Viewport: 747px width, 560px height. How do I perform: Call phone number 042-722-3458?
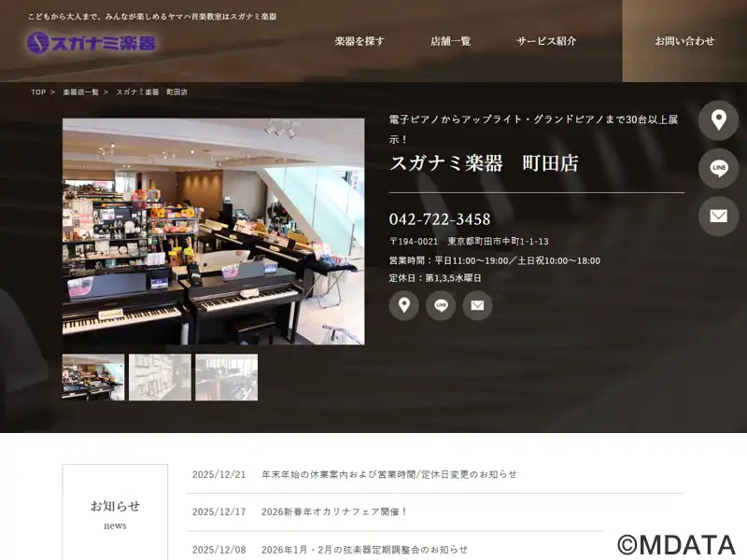coord(440,219)
